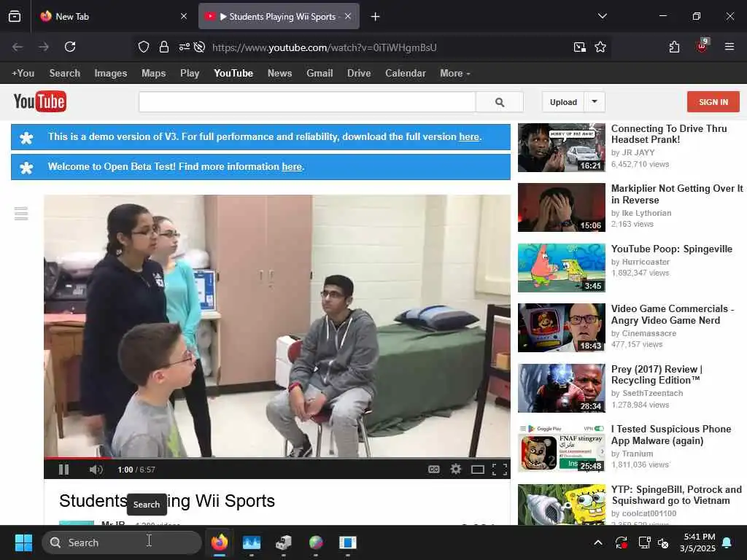This screenshot has height=560, width=747.
Task: Open the +You link
Action: pos(23,74)
